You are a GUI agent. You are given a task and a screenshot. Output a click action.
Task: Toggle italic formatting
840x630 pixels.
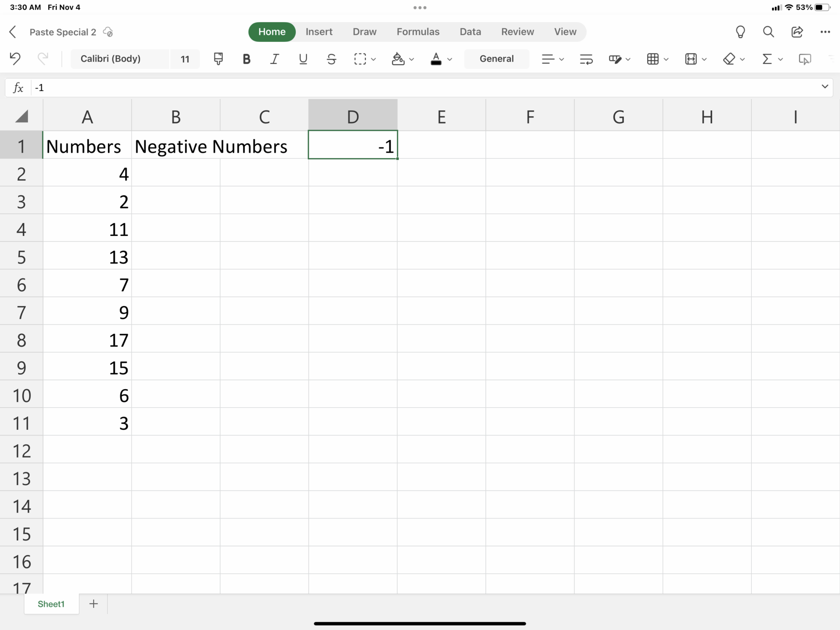(274, 59)
